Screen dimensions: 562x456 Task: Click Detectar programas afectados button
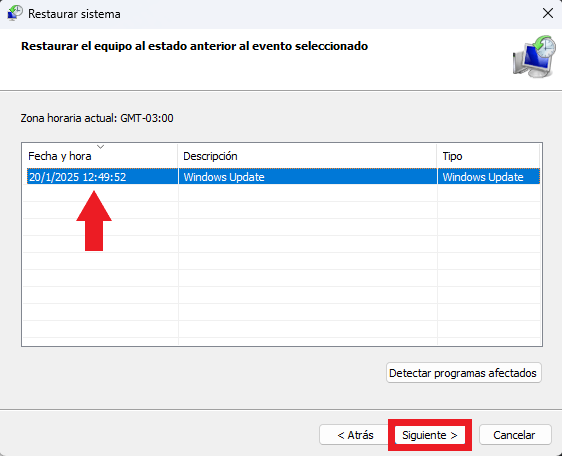point(463,373)
